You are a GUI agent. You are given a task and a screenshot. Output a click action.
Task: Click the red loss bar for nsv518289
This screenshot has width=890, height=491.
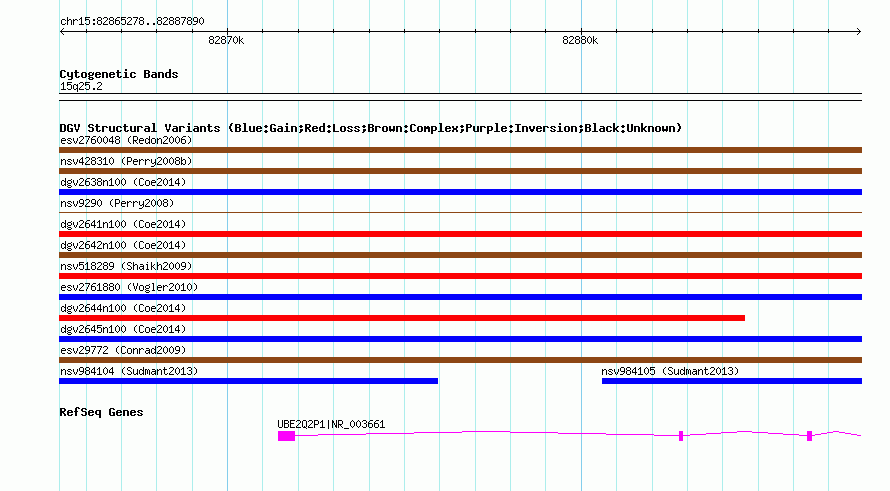(460, 276)
